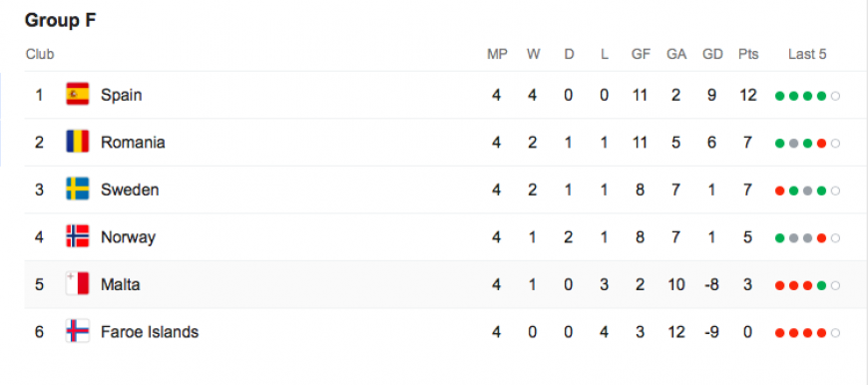Click the Sweden flag icon
This screenshot has height=385, width=868.
coord(78,190)
